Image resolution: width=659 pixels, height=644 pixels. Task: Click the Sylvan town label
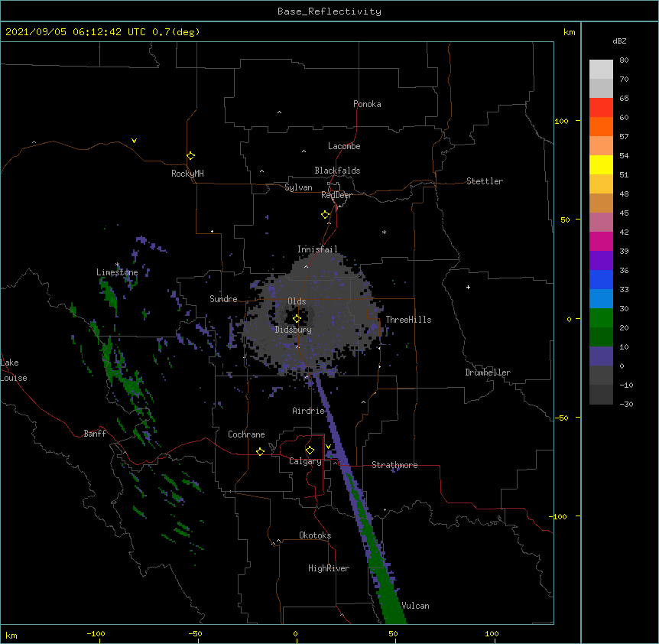298,187
